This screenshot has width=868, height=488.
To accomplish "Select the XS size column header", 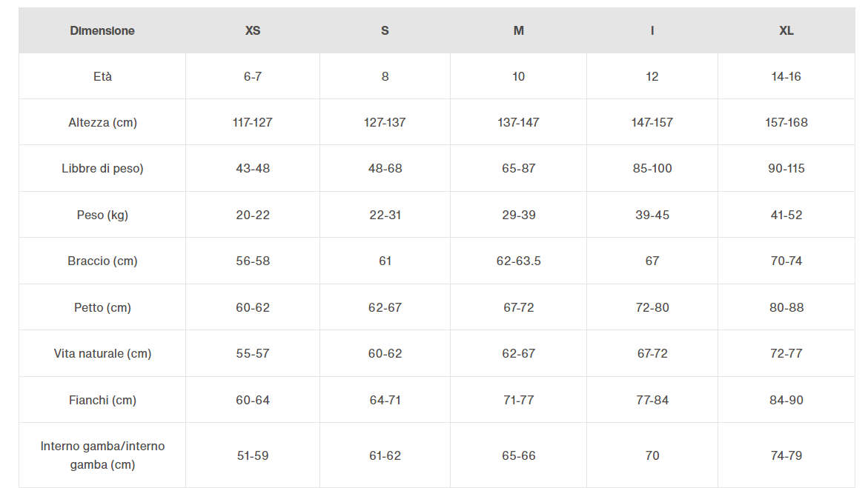I will pos(253,31).
